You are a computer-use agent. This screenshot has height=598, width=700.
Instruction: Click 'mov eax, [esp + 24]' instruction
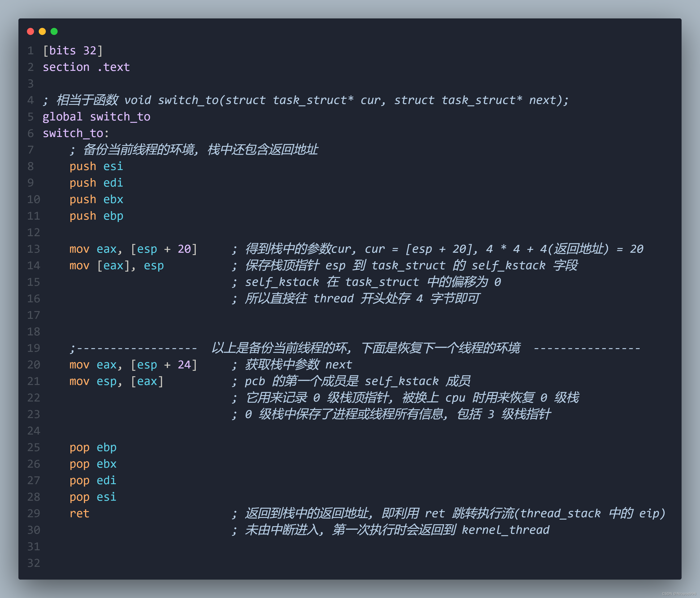coord(133,365)
